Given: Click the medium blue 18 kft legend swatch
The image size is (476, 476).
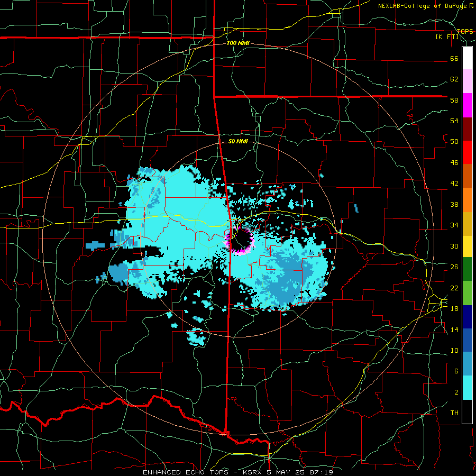Looking at the screenshot, I should 467,340.
